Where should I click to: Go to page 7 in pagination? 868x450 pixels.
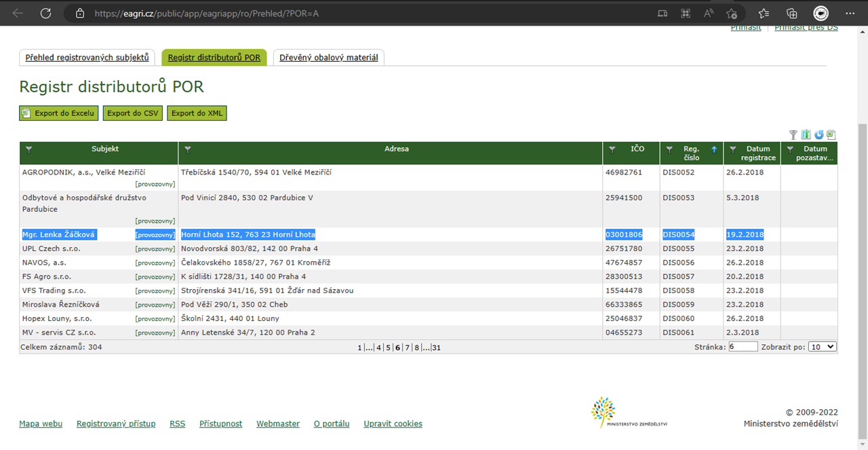tap(408, 348)
